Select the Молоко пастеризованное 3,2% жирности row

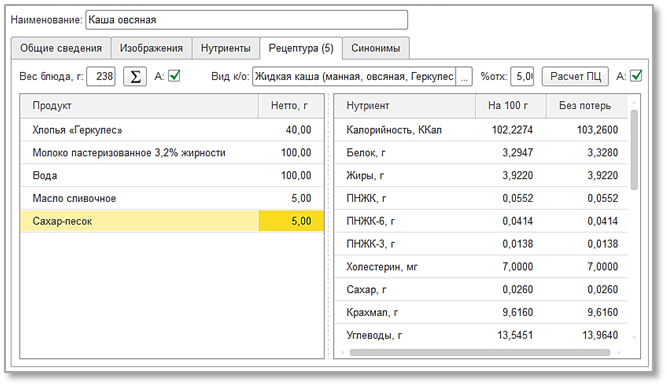[172, 153]
